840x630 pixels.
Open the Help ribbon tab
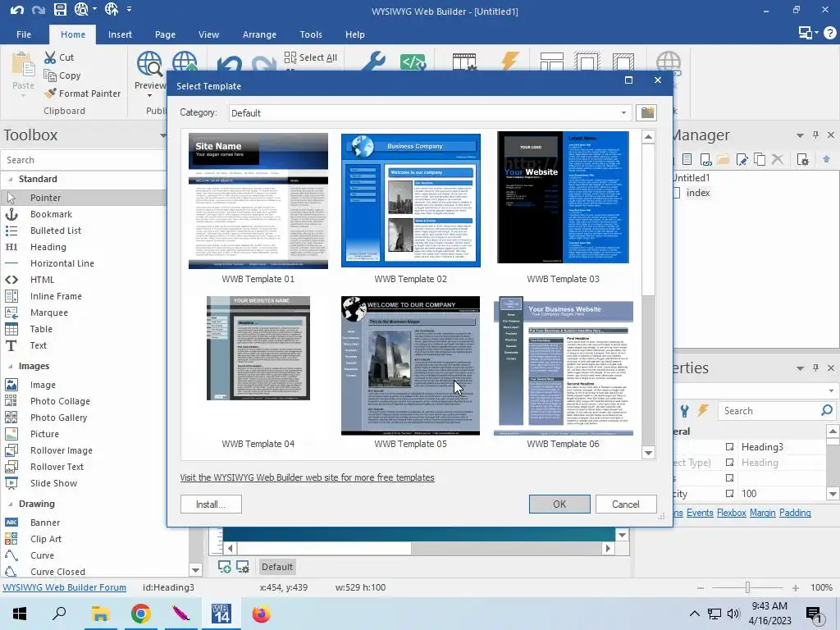(354, 34)
